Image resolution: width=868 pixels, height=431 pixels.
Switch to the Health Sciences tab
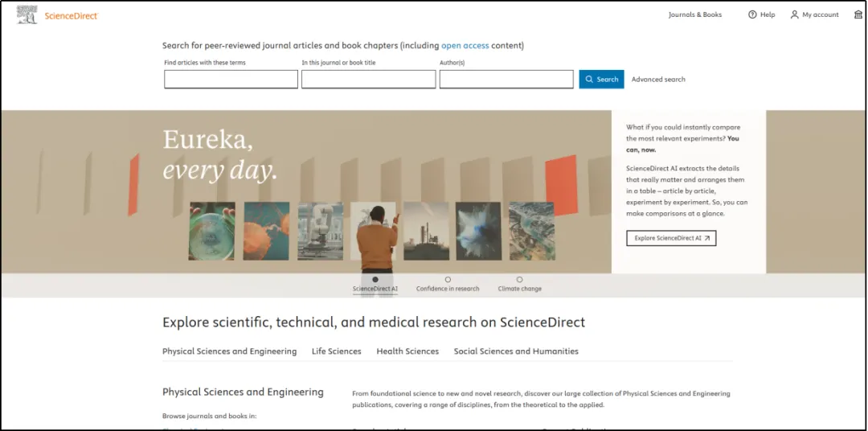[x=407, y=351]
